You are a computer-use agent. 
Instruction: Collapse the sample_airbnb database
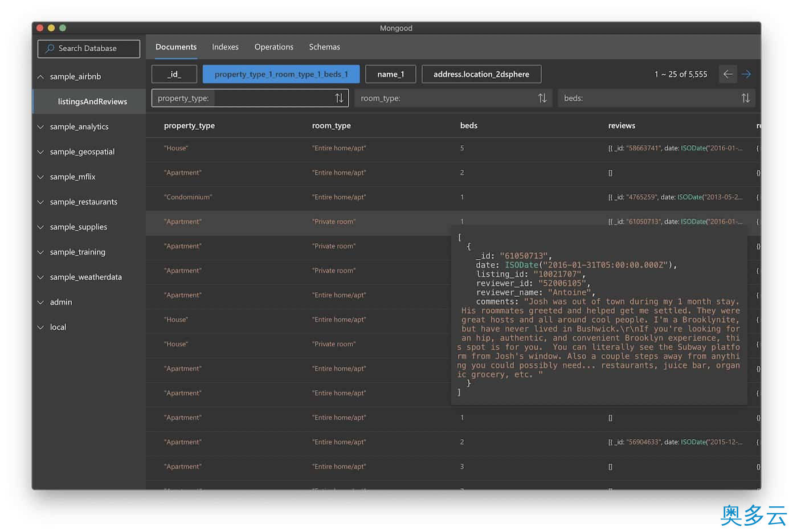40,77
